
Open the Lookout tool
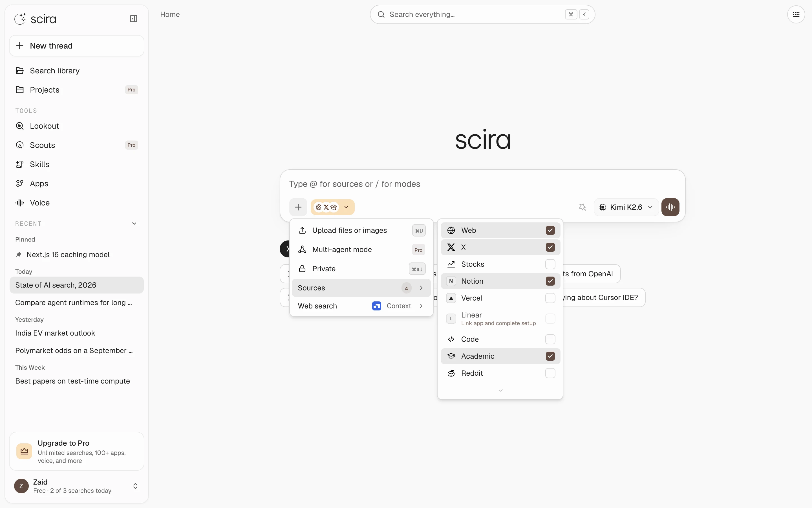[76, 126]
